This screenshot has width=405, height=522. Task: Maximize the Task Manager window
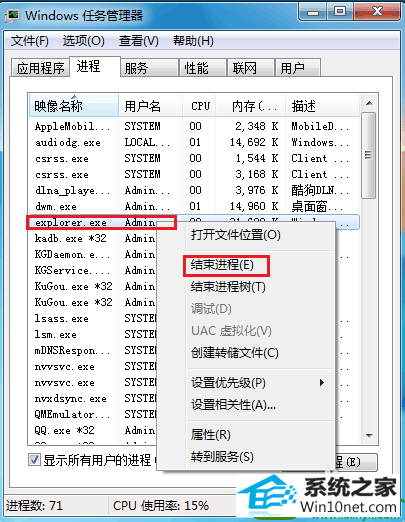[340, 12]
